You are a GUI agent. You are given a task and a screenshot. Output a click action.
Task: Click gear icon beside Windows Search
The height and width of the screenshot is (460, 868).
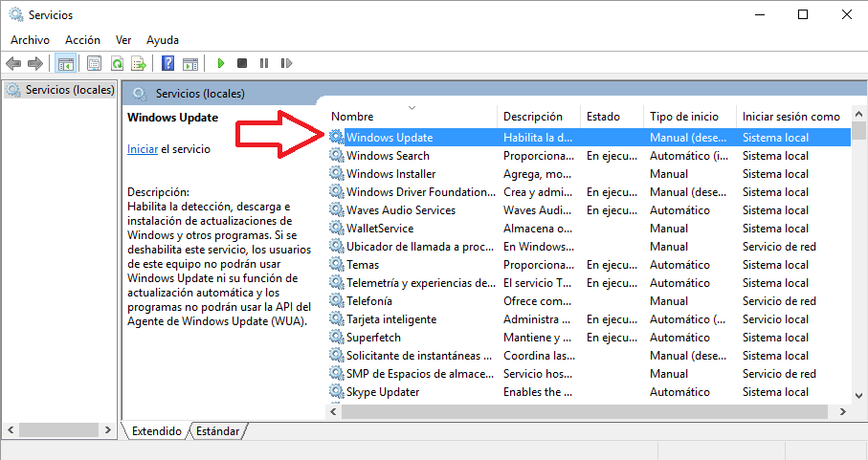click(337, 155)
